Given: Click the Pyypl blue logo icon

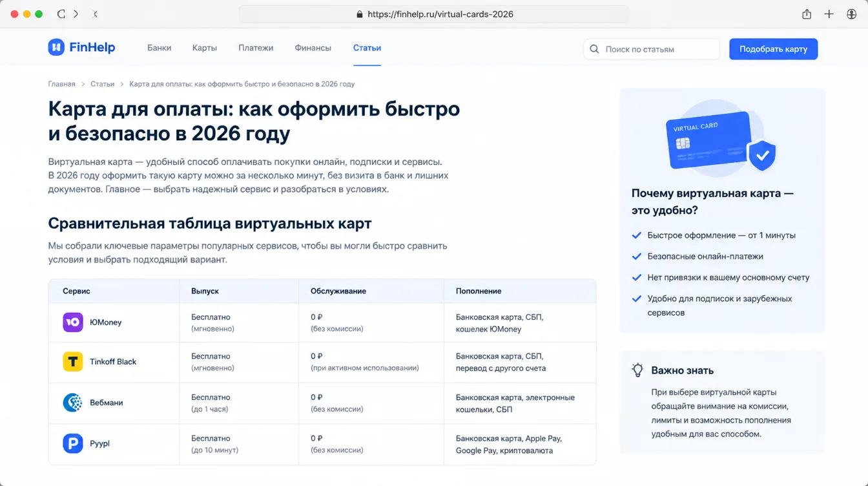Looking at the screenshot, I should pyautogui.click(x=73, y=443).
